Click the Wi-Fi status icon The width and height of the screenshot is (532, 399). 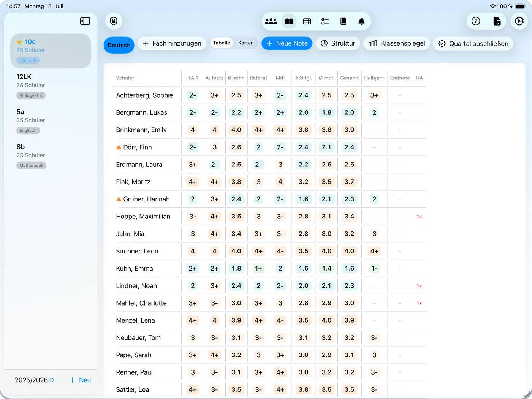(492, 6)
